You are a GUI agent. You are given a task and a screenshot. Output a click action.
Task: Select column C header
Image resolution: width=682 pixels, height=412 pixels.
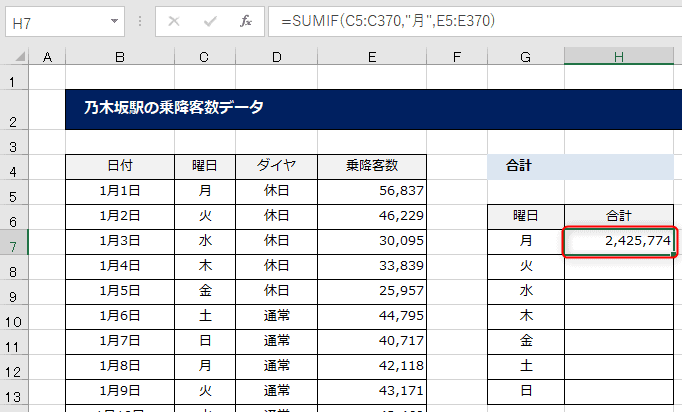[204, 57]
